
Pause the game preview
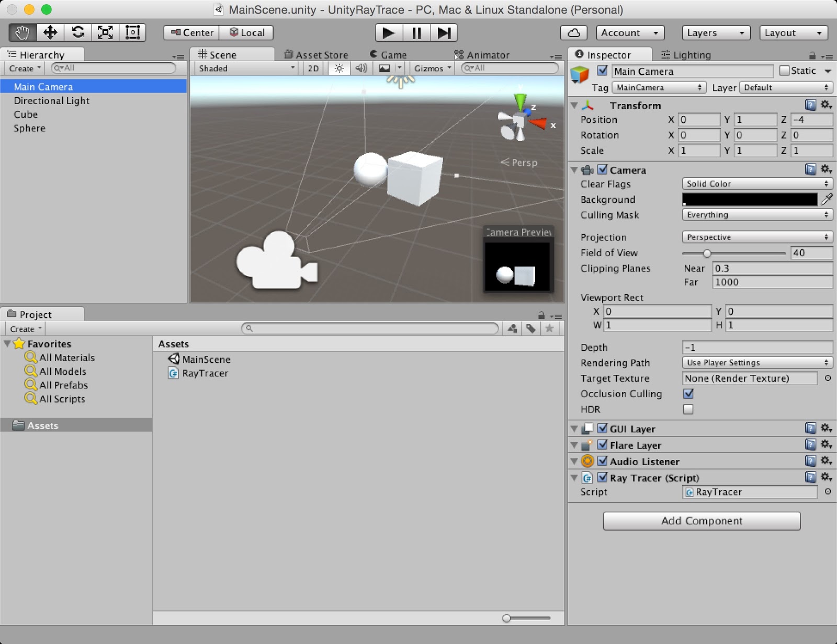(416, 32)
